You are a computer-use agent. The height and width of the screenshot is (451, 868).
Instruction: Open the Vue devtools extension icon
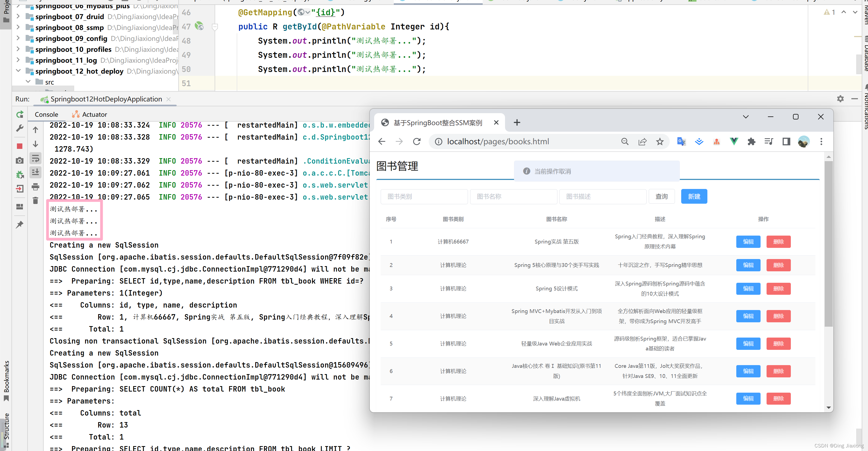pos(734,142)
